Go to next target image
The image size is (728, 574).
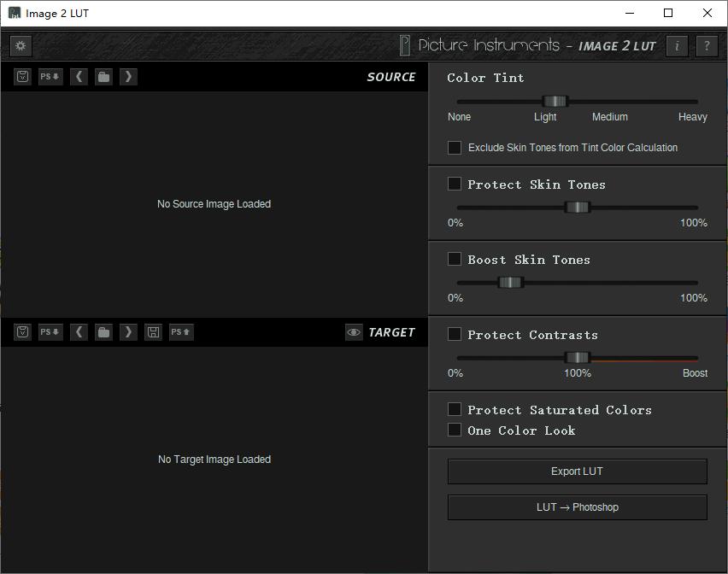coord(128,331)
